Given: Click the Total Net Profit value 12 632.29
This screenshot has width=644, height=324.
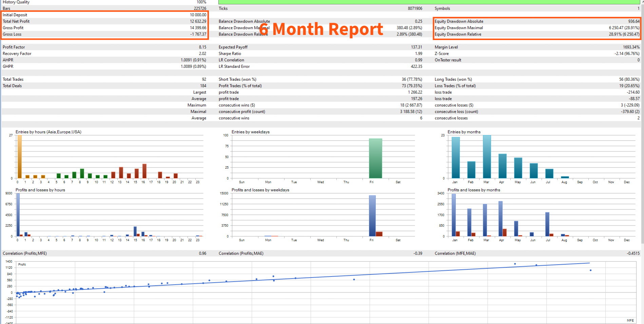Looking at the screenshot, I should [x=198, y=21].
